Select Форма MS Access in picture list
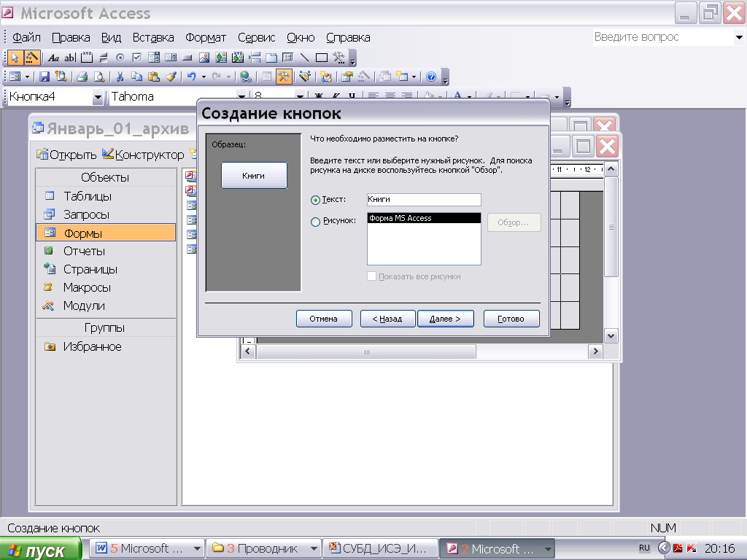This screenshot has width=747, height=560. click(424, 218)
